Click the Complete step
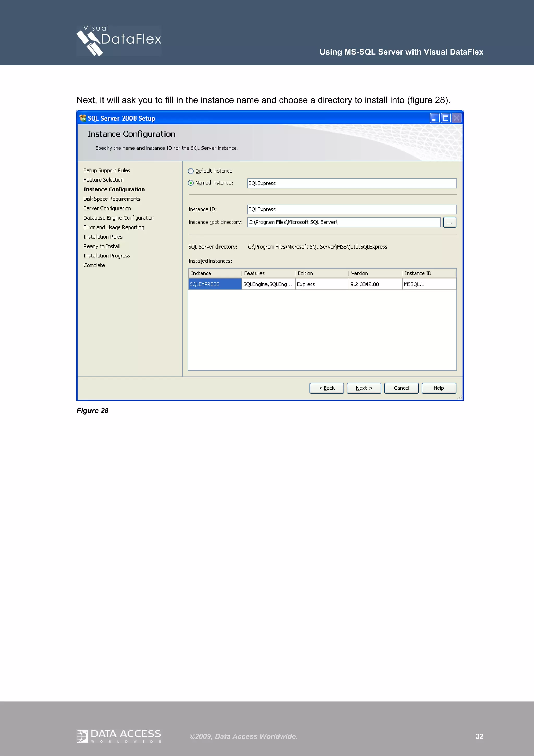The height and width of the screenshot is (756, 534). click(x=94, y=265)
